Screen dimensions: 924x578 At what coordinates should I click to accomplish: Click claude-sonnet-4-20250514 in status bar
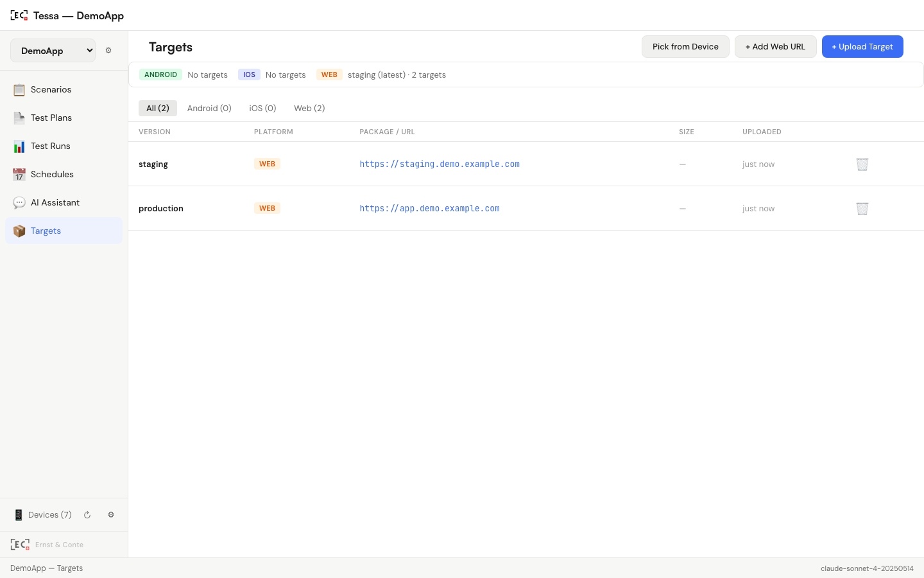pos(867,568)
